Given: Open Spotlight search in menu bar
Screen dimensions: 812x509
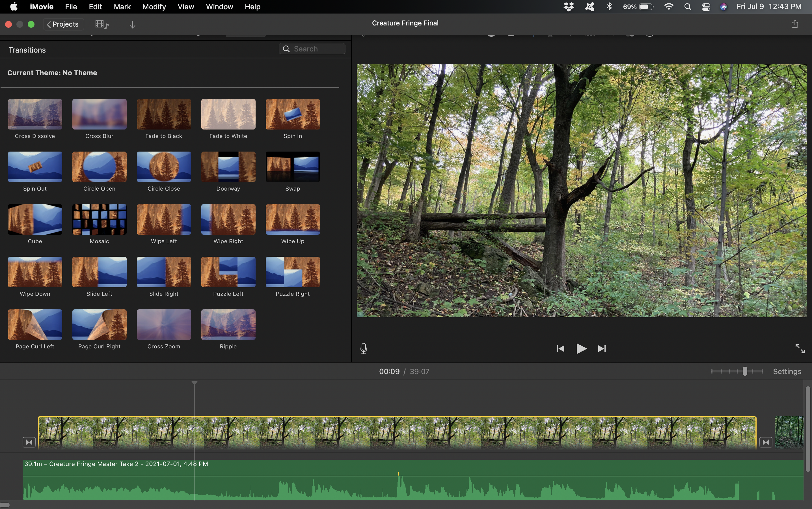Looking at the screenshot, I should pyautogui.click(x=688, y=7).
